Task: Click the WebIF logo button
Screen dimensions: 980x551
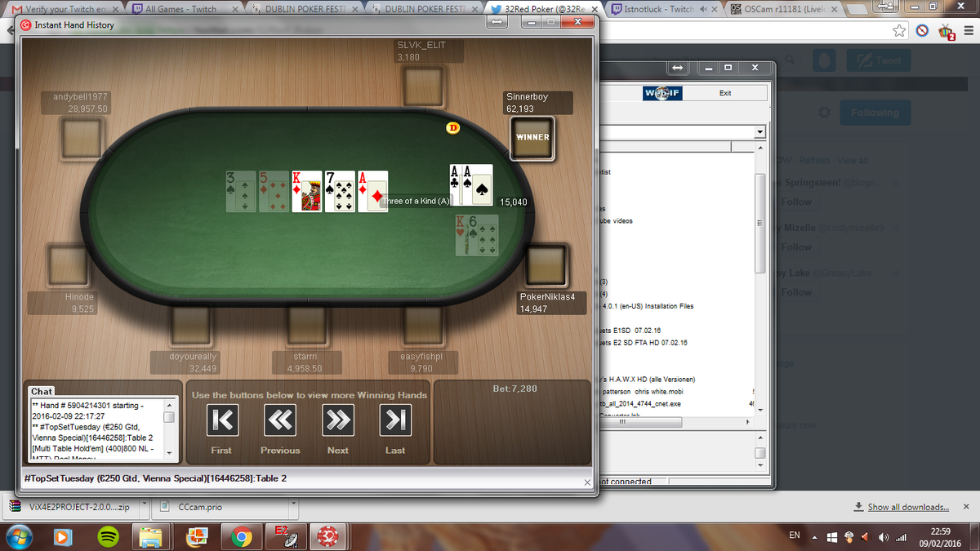Action: [x=662, y=93]
